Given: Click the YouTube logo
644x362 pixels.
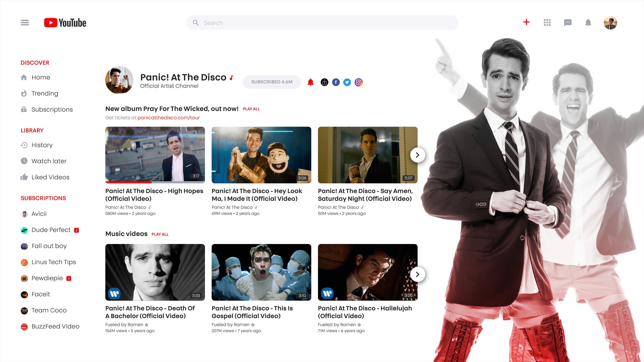Looking at the screenshot, I should click(x=65, y=23).
